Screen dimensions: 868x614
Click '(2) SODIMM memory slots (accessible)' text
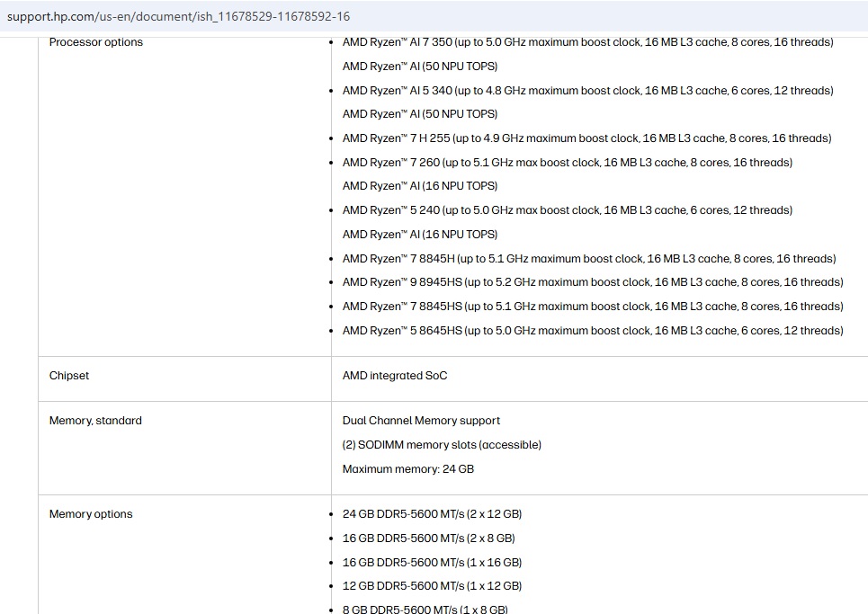442,445
